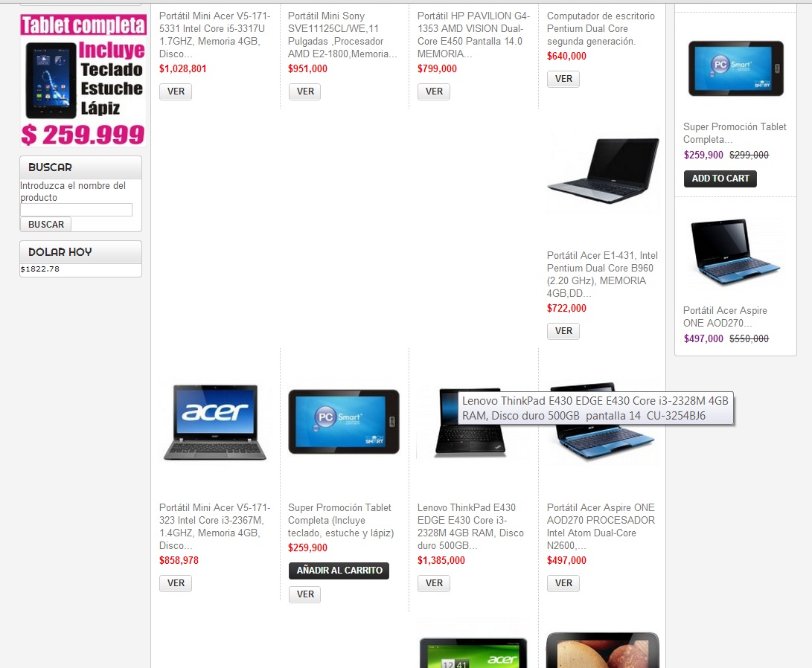Open the blue Acer Aspire ONE sidebar image
The width and height of the screenshot is (812, 668).
point(736,252)
